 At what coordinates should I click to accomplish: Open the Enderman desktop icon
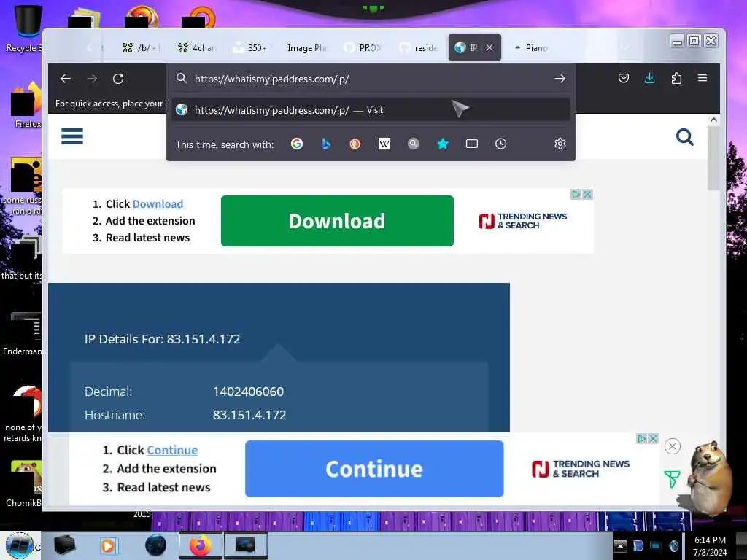pos(22,333)
